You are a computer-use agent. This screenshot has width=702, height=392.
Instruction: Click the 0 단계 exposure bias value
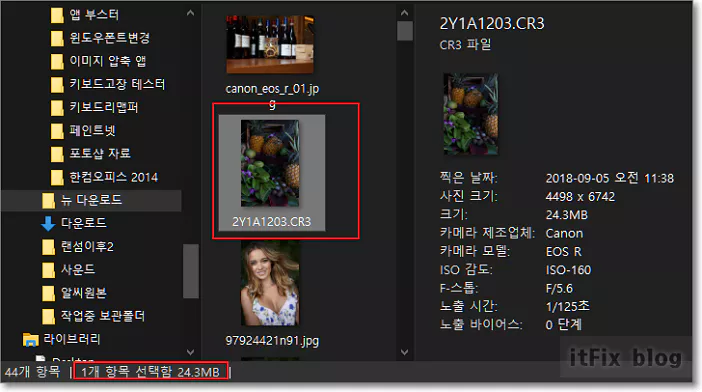click(x=563, y=325)
